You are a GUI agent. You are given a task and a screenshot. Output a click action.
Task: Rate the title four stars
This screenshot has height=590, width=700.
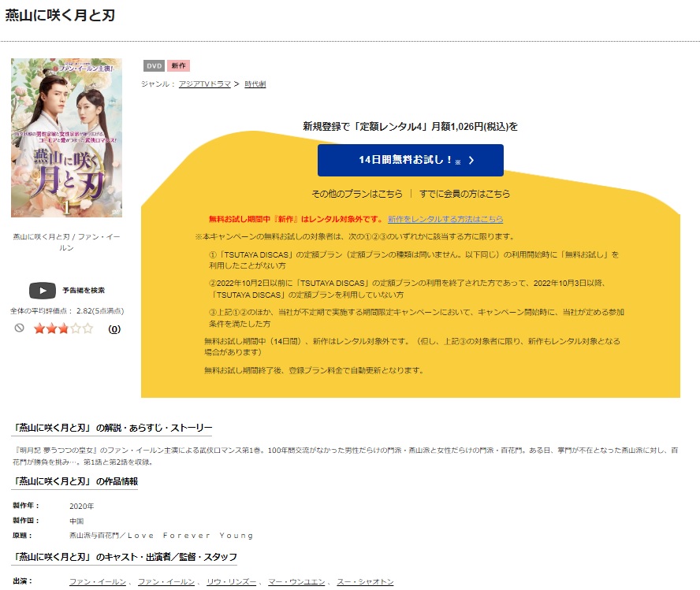tap(76, 329)
